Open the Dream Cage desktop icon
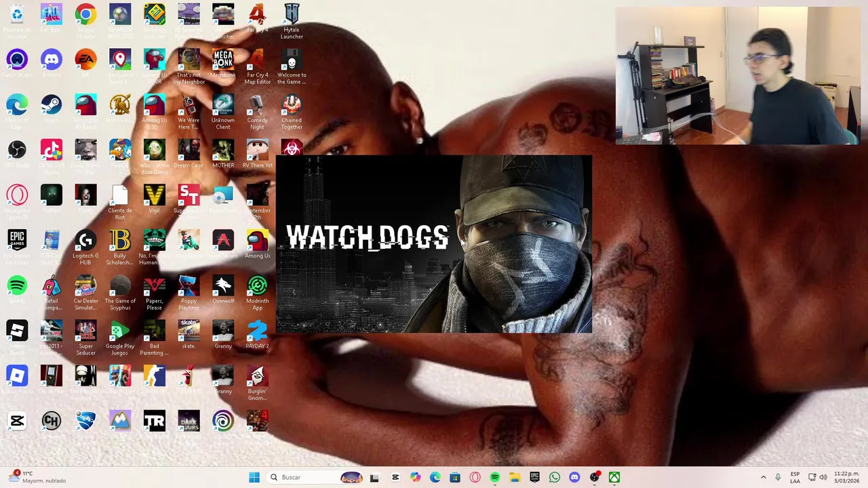The image size is (868, 488). click(x=189, y=150)
